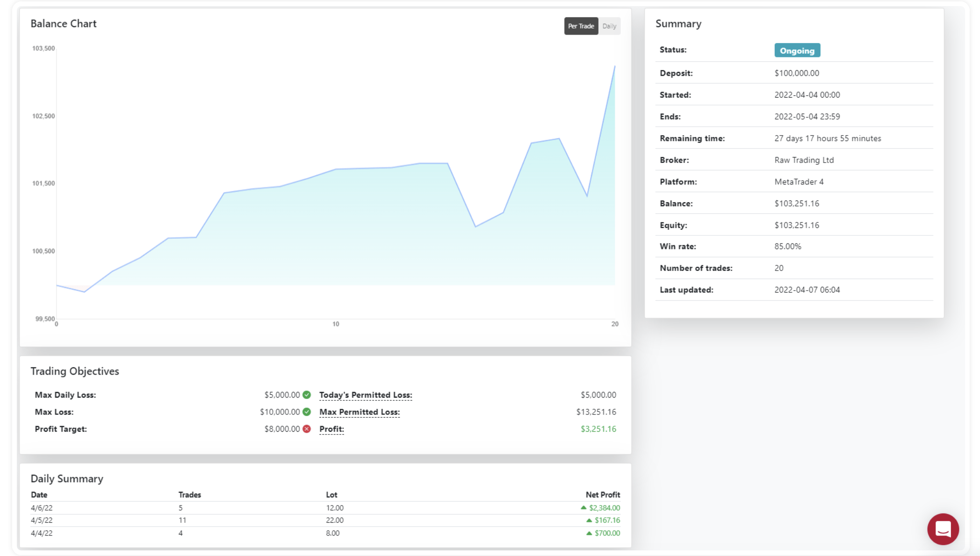Click green check beside Max Loss
The width and height of the screenshot is (980, 556).
tap(307, 412)
